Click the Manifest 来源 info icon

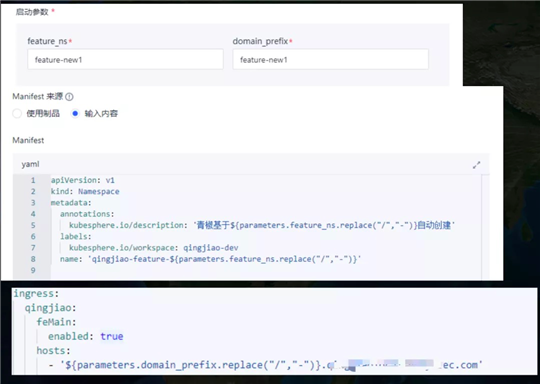click(x=69, y=97)
